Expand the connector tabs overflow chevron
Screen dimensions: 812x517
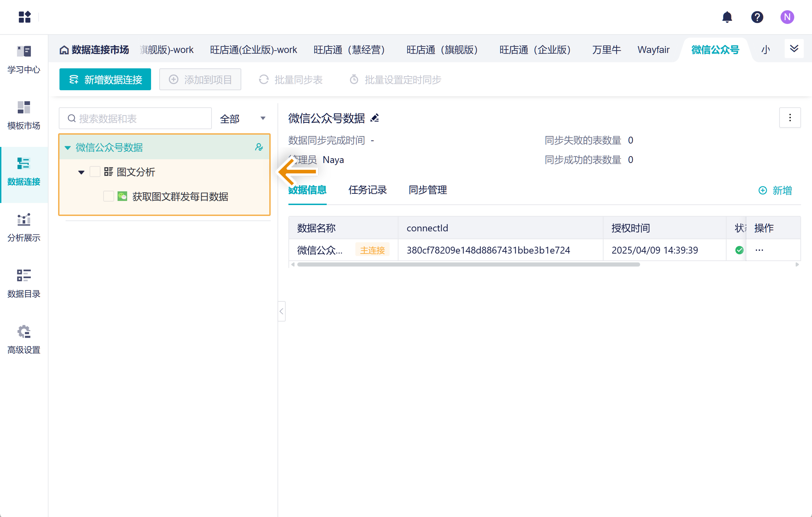pos(794,49)
